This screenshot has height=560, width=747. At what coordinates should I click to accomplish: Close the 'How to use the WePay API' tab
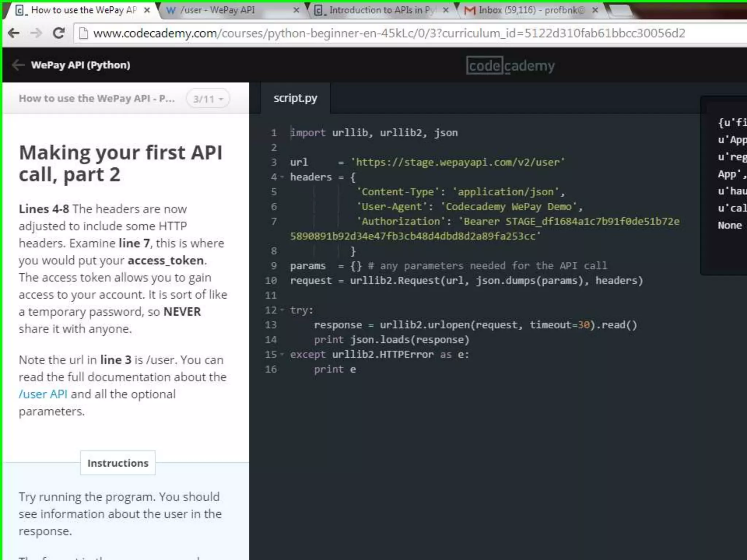(147, 10)
